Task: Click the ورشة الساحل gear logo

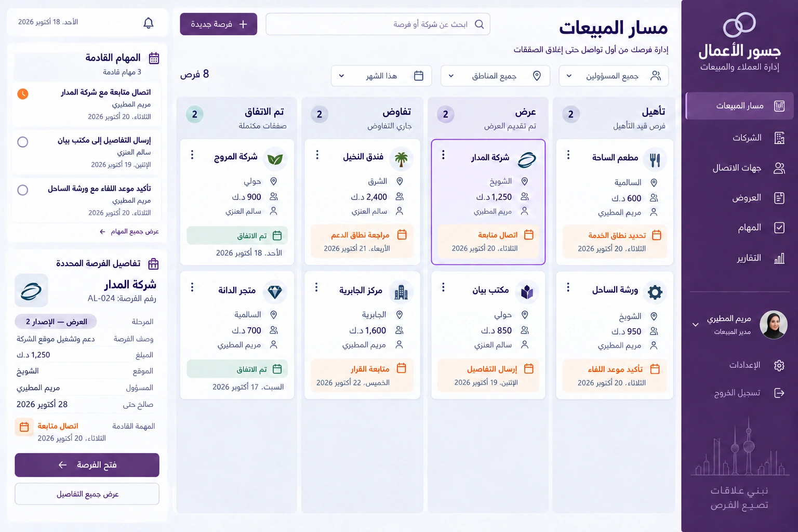Action: pyautogui.click(x=655, y=292)
